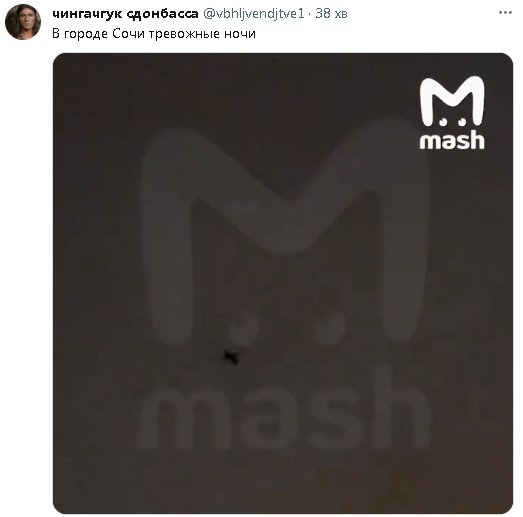Open the "38 хв" timestamp link
This screenshot has width=523, height=517.
(331, 14)
